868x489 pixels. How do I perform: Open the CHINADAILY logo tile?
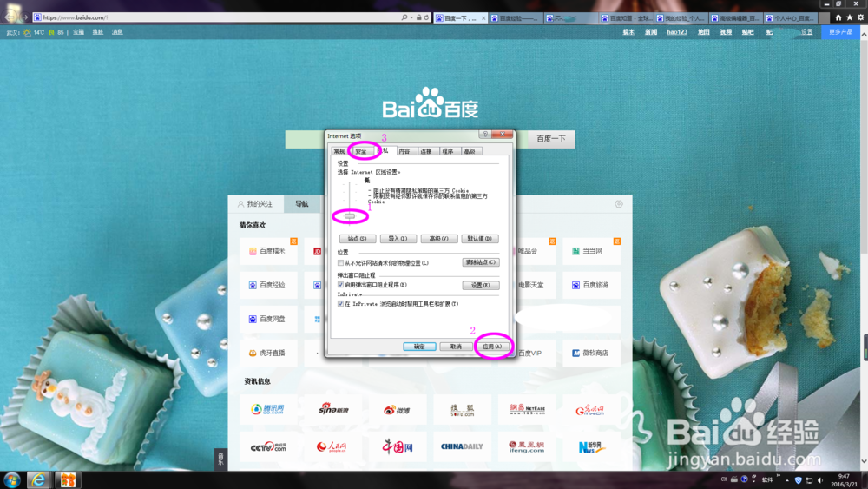point(463,446)
